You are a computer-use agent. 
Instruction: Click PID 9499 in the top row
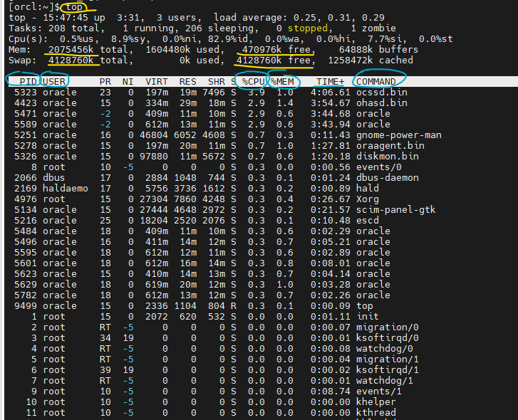click(26, 306)
